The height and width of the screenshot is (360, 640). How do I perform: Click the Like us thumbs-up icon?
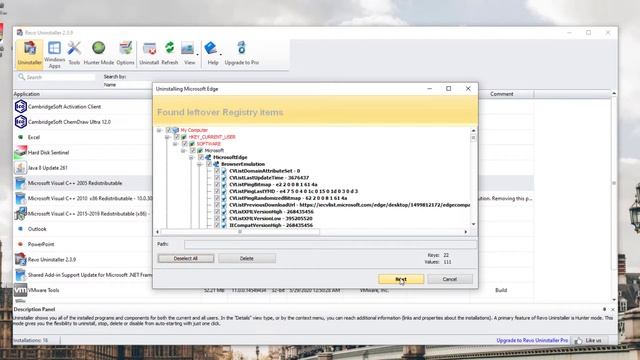click(x=578, y=340)
